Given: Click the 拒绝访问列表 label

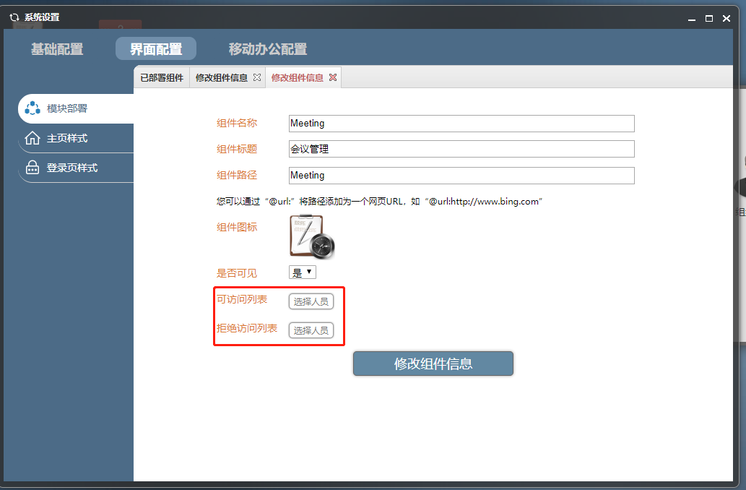Looking at the screenshot, I should (x=247, y=328).
